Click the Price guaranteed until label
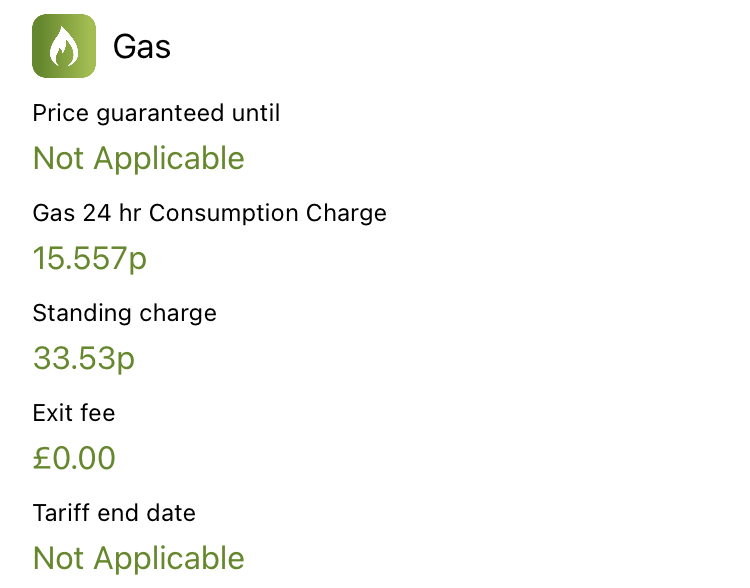The image size is (750, 588). coord(156,113)
